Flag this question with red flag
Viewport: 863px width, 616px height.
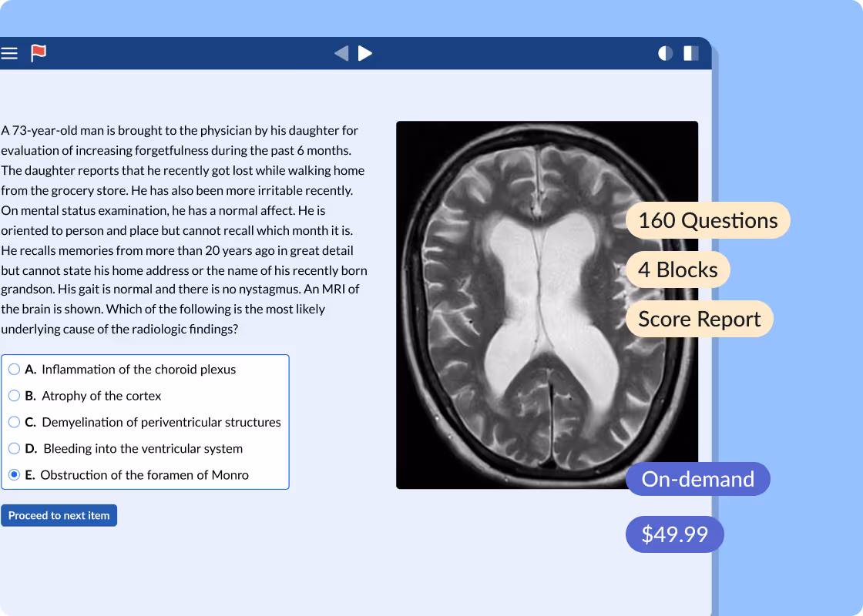(x=38, y=53)
